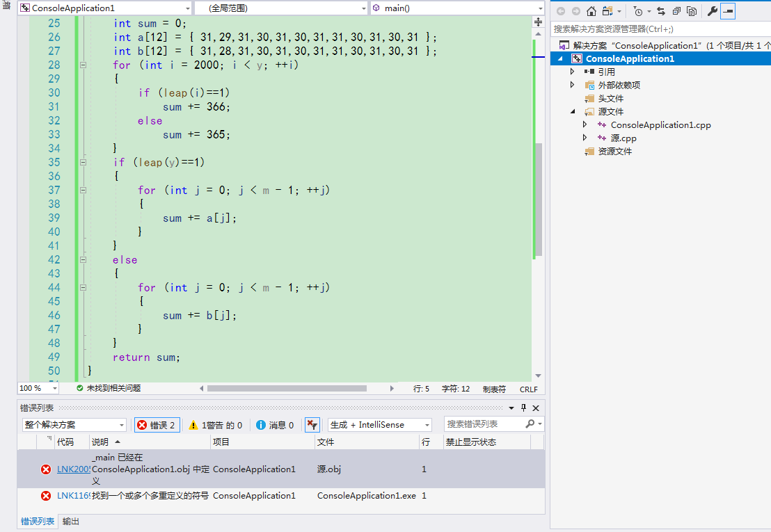Open properties via the wrench icon
The width and height of the screenshot is (771, 532).
coord(712,11)
